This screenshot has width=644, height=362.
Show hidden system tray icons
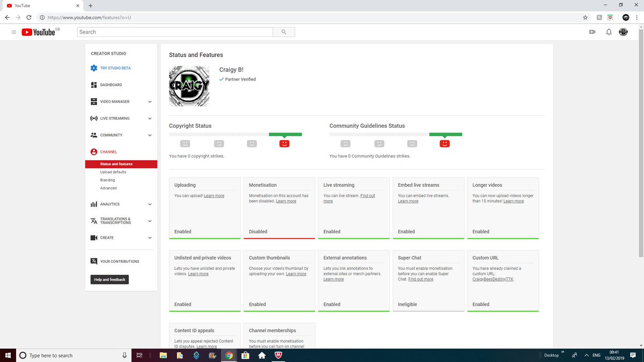[586, 355]
